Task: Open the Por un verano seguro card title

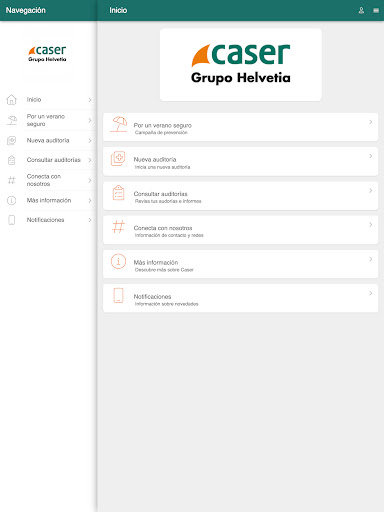Action: 163,125
